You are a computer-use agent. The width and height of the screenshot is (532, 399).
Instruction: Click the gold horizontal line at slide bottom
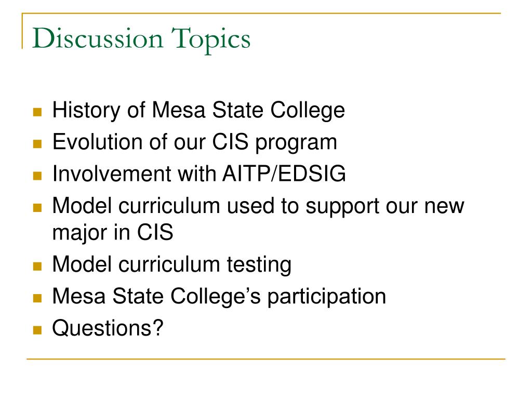coord(266,358)
